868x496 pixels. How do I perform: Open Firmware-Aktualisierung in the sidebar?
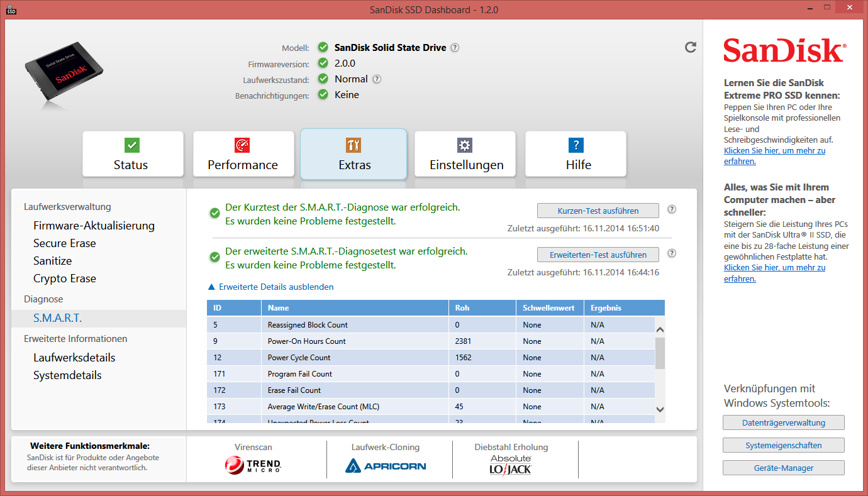(x=94, y=226)
